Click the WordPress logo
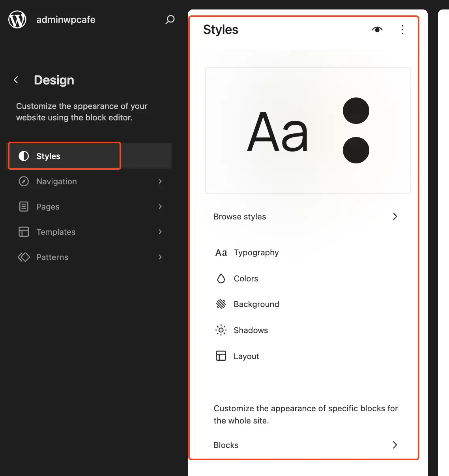Screen dimensions: 449x476 click(17, 19)
